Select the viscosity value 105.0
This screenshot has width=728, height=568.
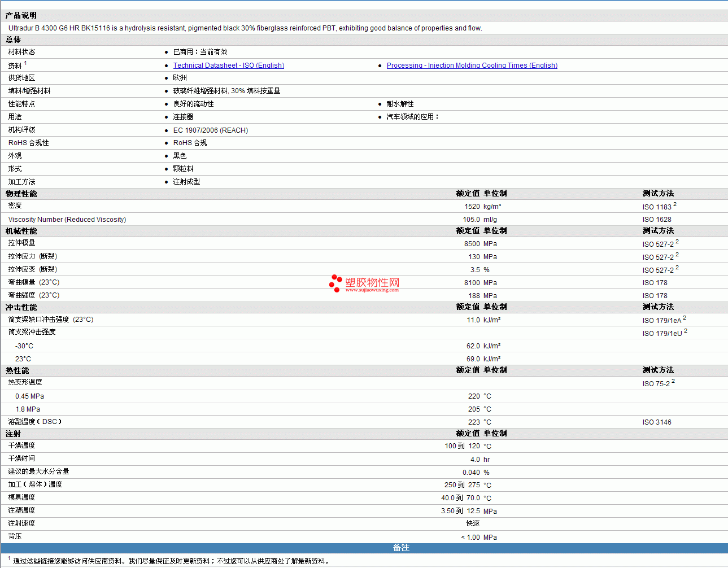(x=472, y=220)
